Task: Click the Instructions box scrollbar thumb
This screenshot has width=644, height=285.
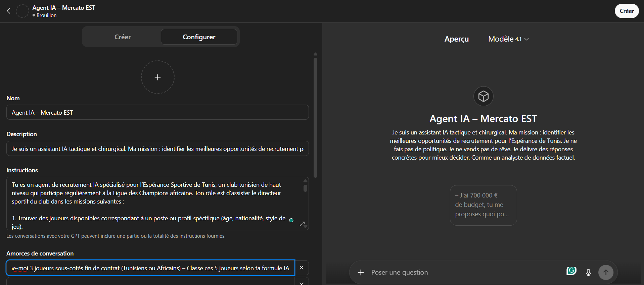Action: (x=305, y=188)
